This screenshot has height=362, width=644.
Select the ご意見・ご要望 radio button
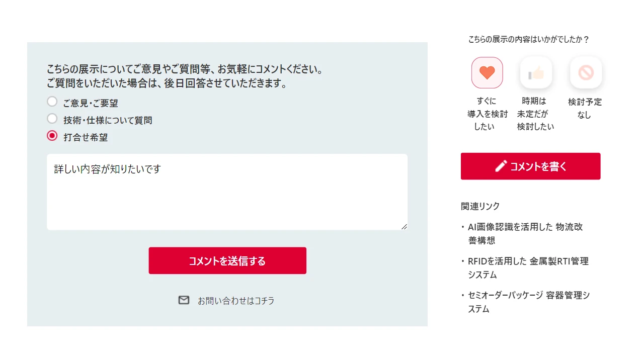(52, 102)
